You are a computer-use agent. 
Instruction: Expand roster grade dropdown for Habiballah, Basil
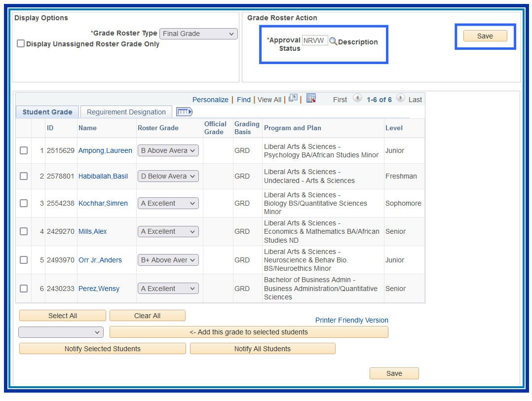168,176
